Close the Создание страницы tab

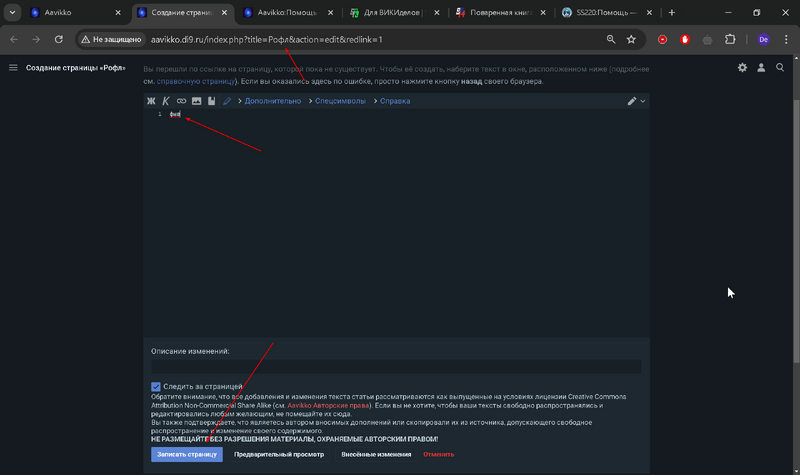(224, 12)
